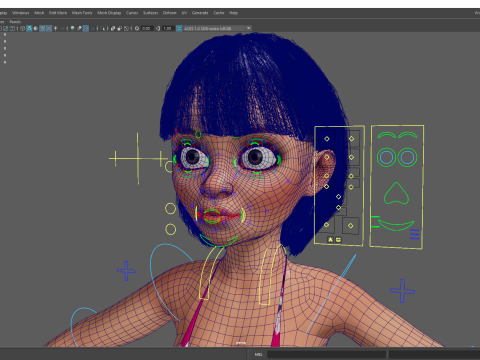Open the Curves menu
Screen dimensions: 480x360
[132, 13]
